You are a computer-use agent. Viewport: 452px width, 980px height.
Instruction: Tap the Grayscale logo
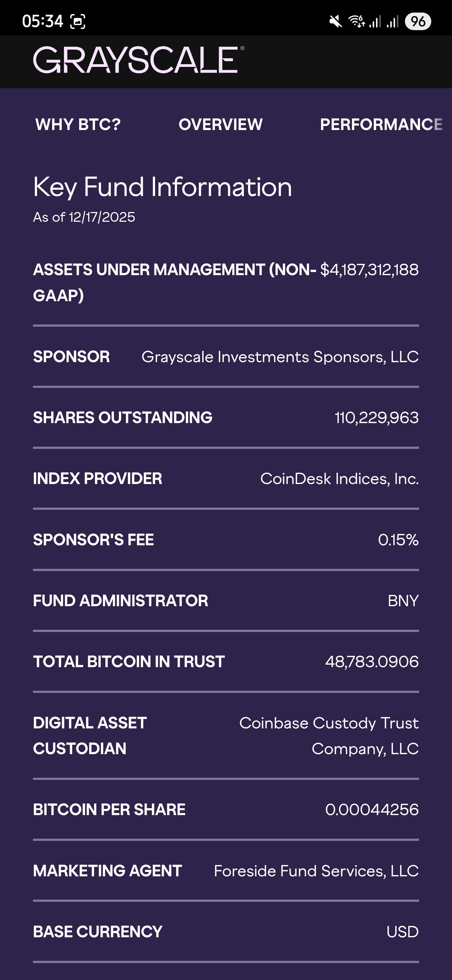tap(138, 60)
